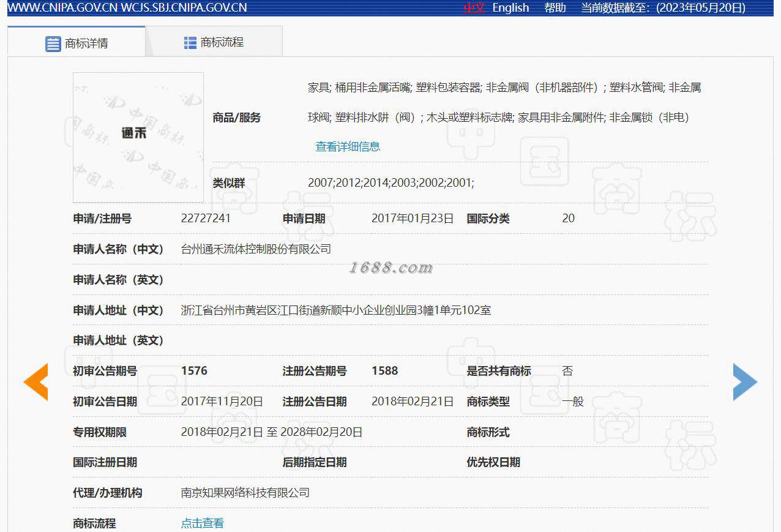The height and width of the screenshot is (532, 781).
Task: Click applicant name 台州通禾流体控制股份有限公司
Action: point(256,249)
